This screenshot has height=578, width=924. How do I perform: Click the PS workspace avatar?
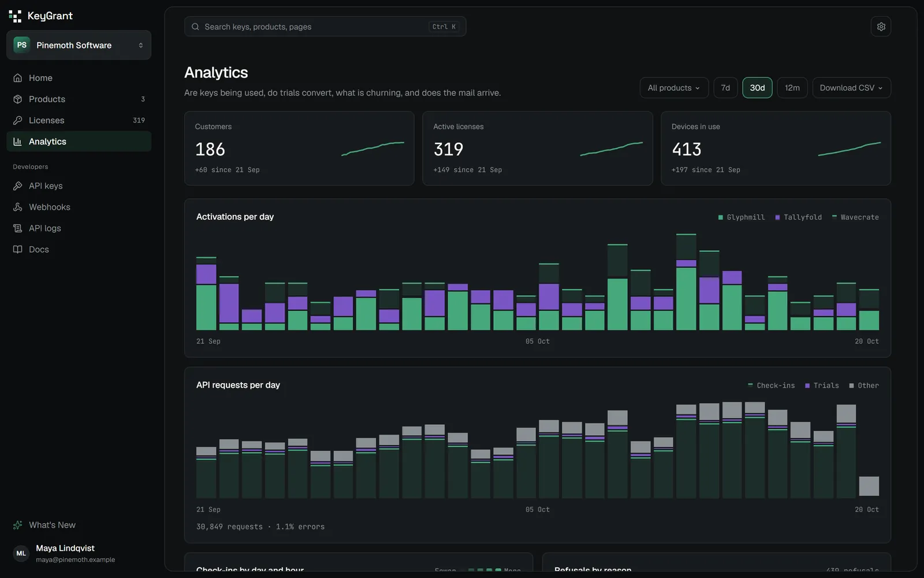pos(21,45)
